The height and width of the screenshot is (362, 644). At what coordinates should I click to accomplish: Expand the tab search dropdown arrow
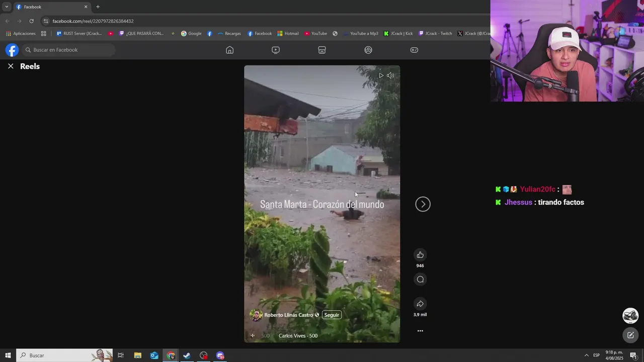tap(7, 7)
